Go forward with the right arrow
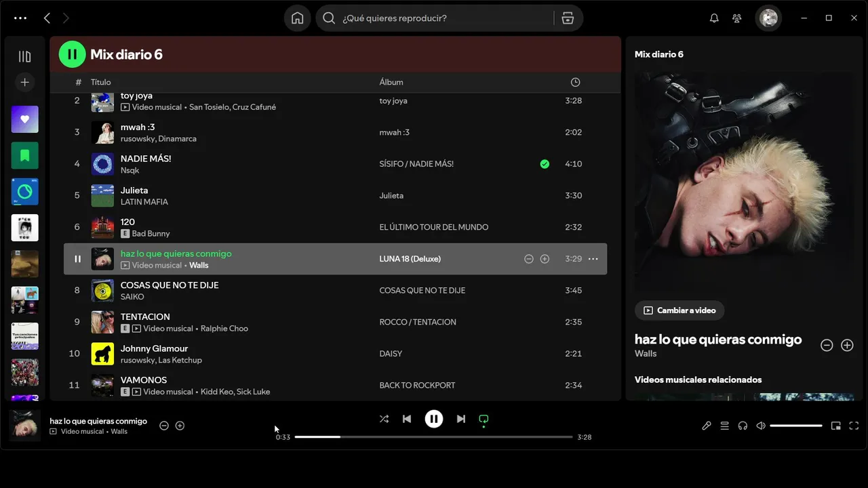Viewport: 868px width, 488px height. pos(66,18)
